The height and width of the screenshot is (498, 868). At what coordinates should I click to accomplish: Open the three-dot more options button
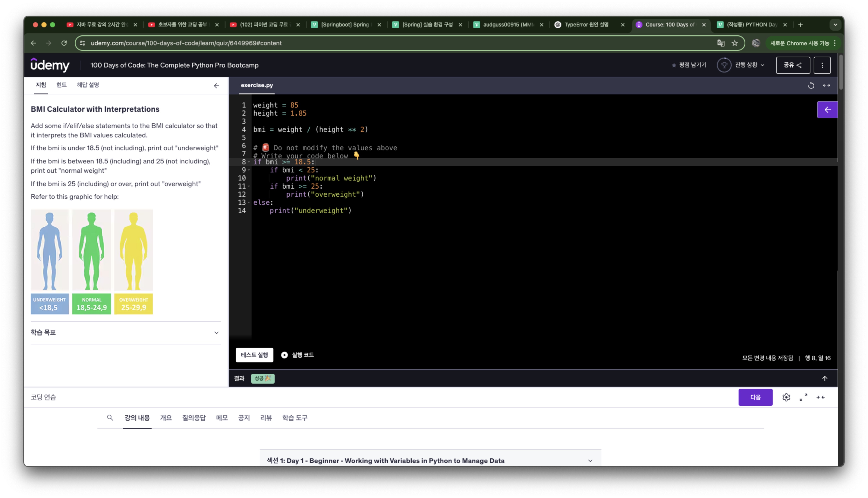tap(822, 65)
